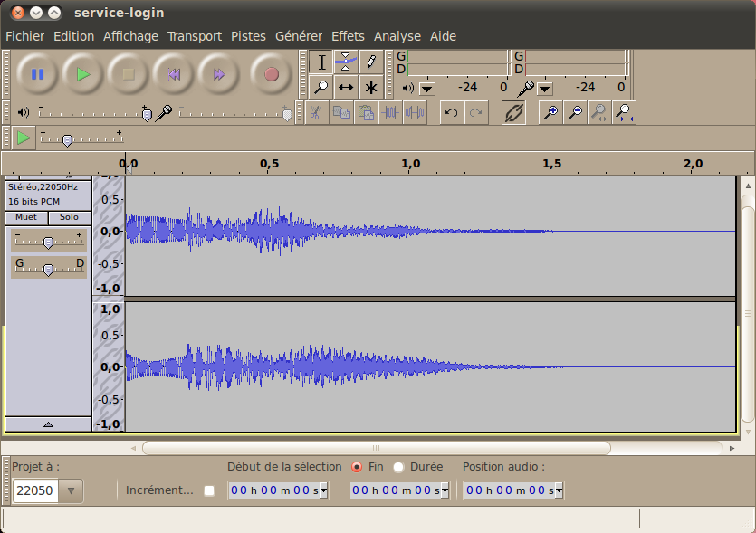
Task: Select the Durée radio button
Action: pyautogui.click(x=398, y=467)
